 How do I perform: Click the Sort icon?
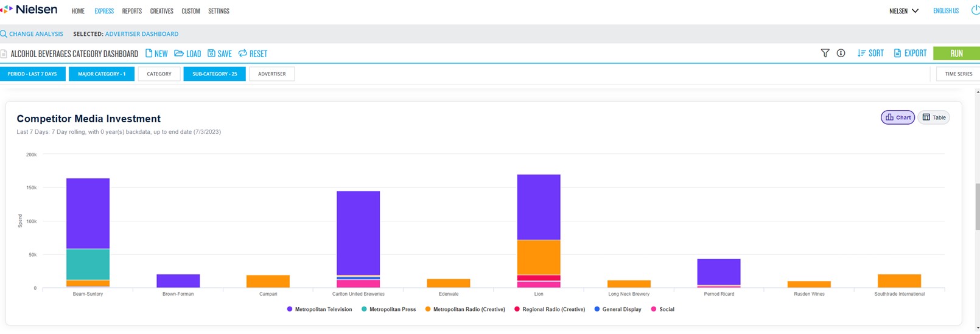click(x=861, y=54)
